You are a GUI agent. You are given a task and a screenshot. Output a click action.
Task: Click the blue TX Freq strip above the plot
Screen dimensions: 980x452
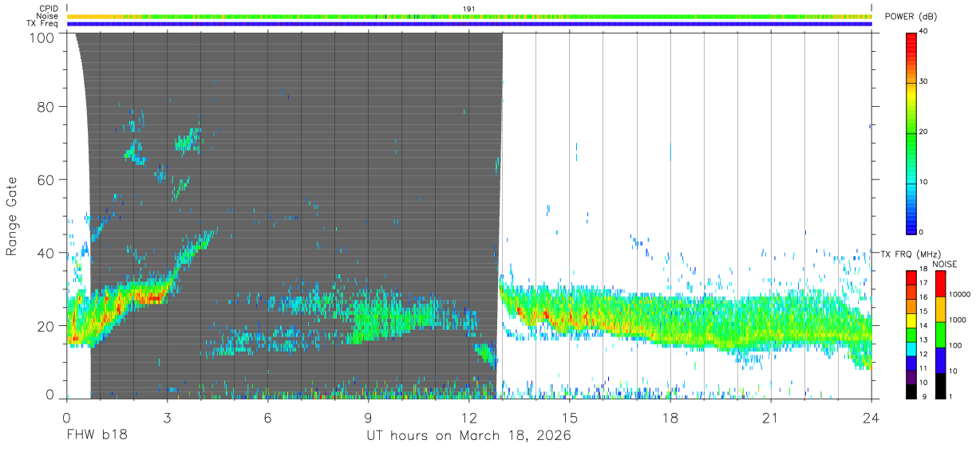point(469,24)
